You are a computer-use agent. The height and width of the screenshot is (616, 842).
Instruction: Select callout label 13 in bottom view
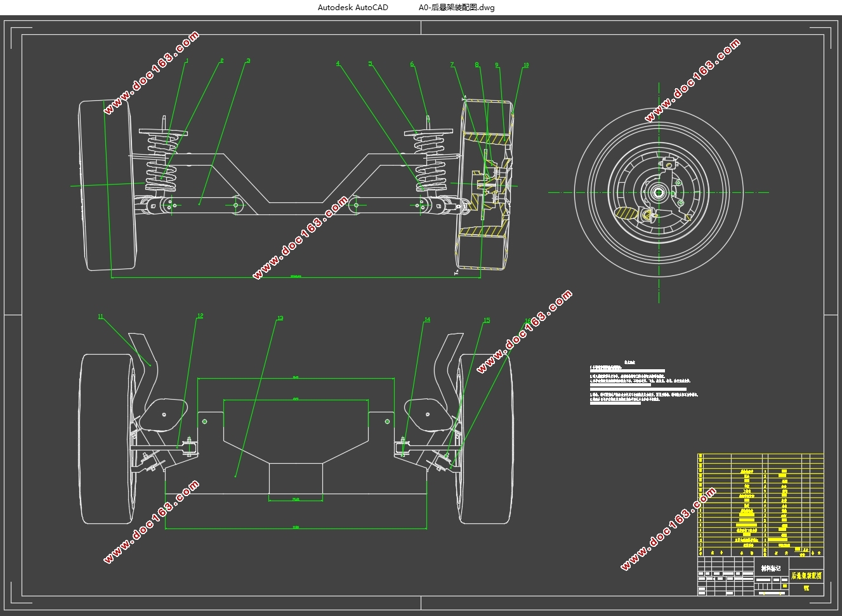(x=280, y=318)
